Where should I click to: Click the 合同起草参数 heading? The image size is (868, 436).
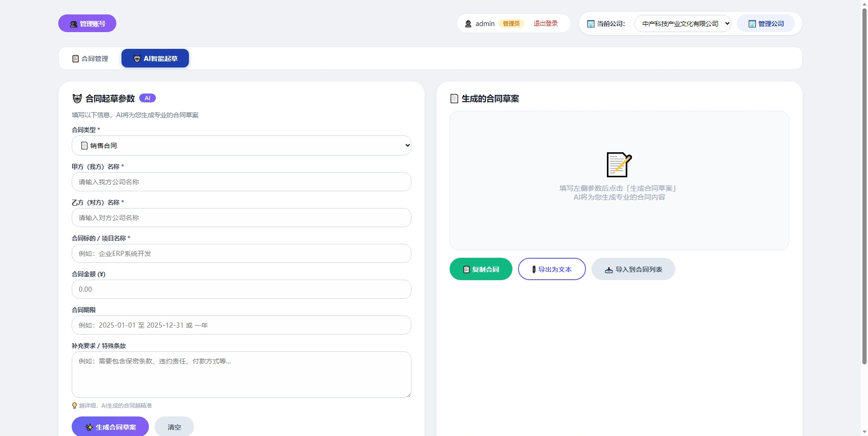click(110, 99)
